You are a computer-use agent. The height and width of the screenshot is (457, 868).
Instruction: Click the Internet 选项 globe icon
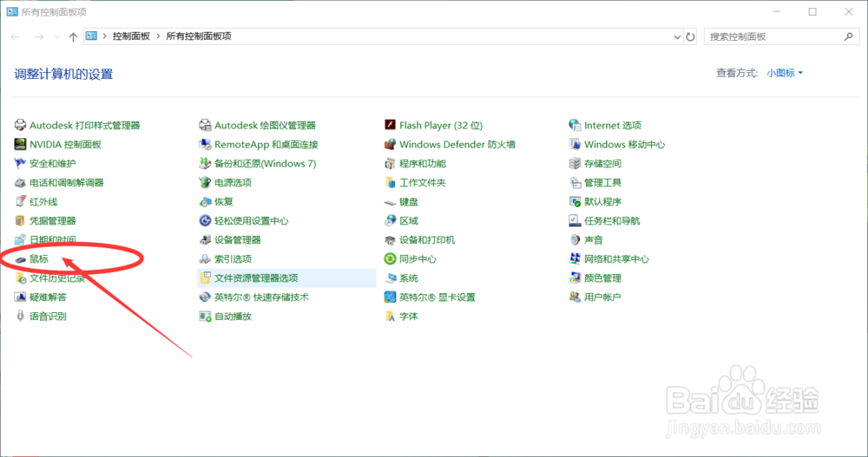pos(575,125)
